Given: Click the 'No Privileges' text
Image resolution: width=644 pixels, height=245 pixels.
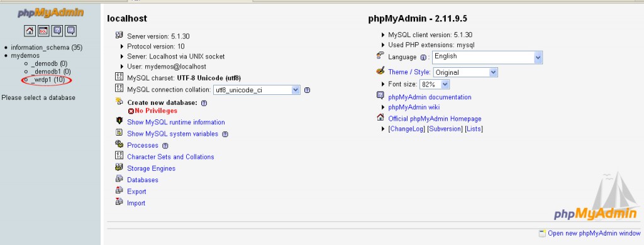Looking at the screenshot, I should [156, 111].
